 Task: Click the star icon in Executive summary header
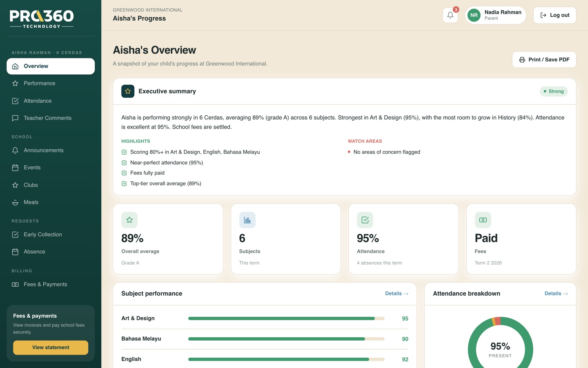(x=128, y=91)
